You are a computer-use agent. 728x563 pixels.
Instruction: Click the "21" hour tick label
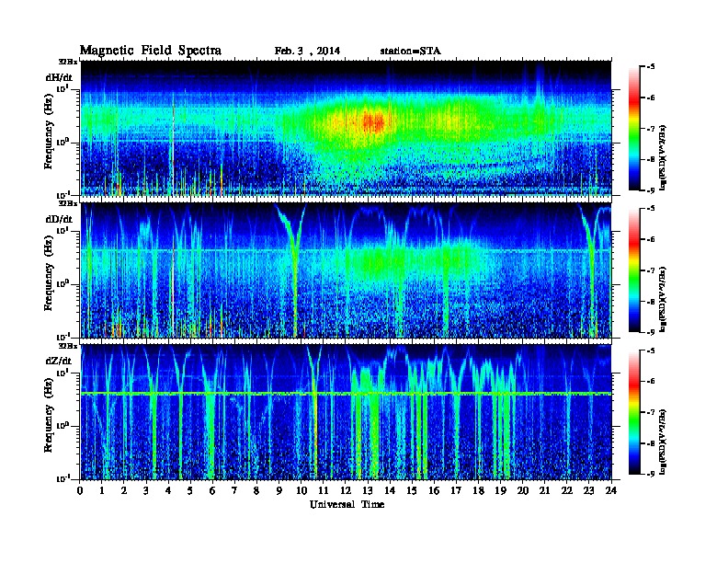tap(544, 490)
